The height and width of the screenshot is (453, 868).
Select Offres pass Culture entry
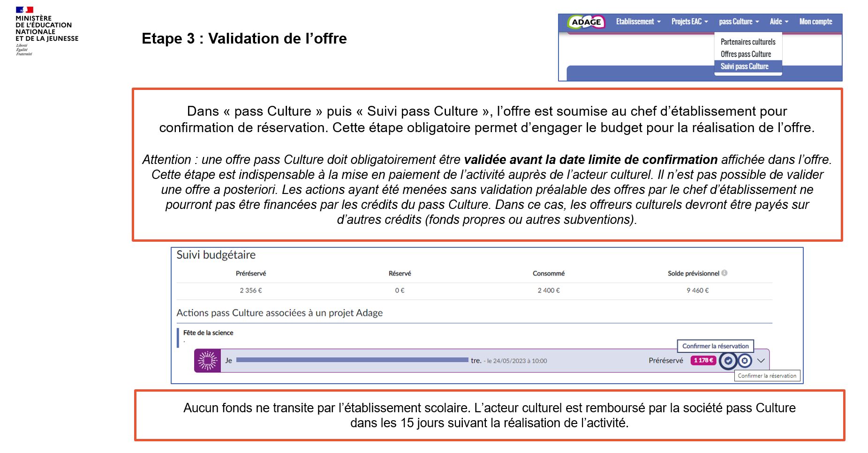click(746, 54)
